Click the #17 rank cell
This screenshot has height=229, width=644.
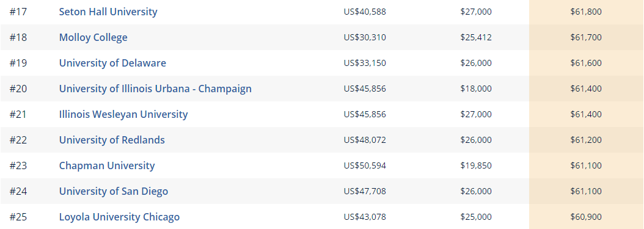pos(18,12)
